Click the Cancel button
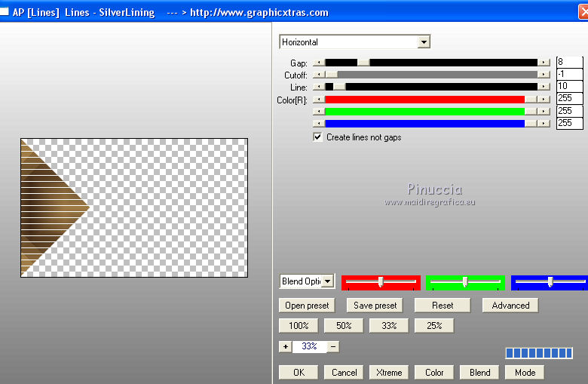 coord(344,373)
